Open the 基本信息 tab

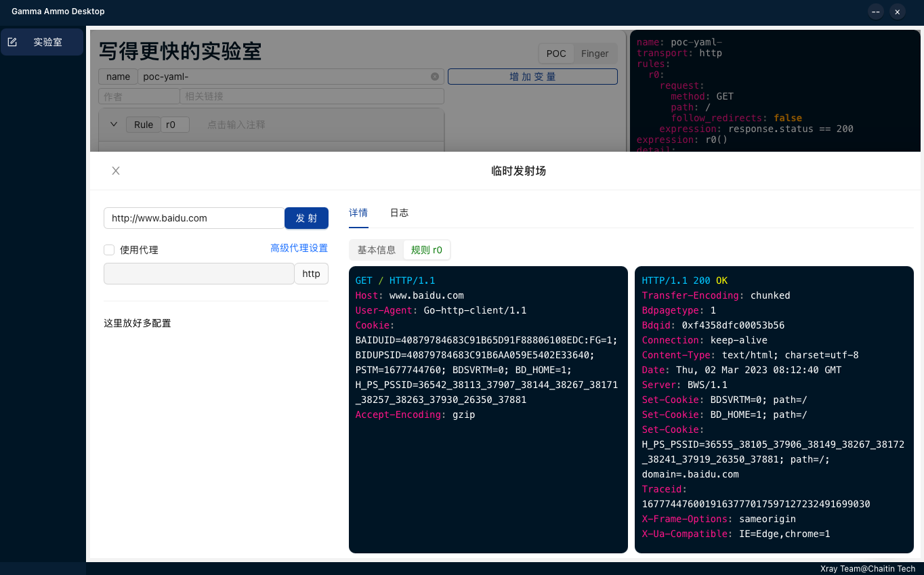[377, 250]
